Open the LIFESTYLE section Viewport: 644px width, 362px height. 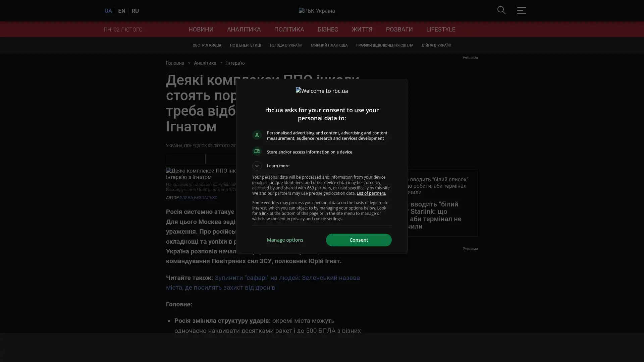441,29
